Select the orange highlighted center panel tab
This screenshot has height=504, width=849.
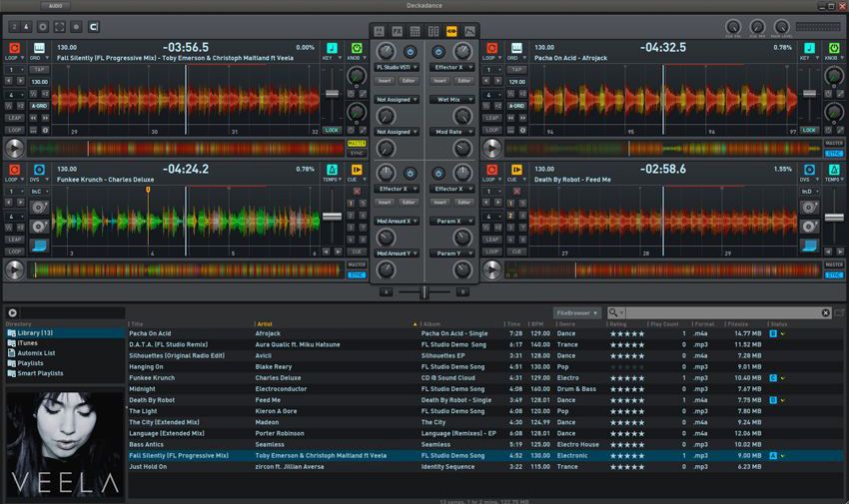pos(451,31)
